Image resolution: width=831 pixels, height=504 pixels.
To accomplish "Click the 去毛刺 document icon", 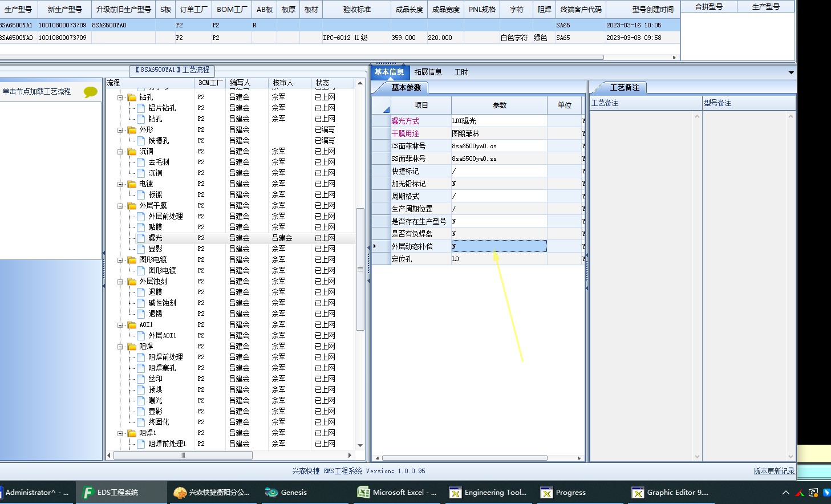I will (141, 162).
